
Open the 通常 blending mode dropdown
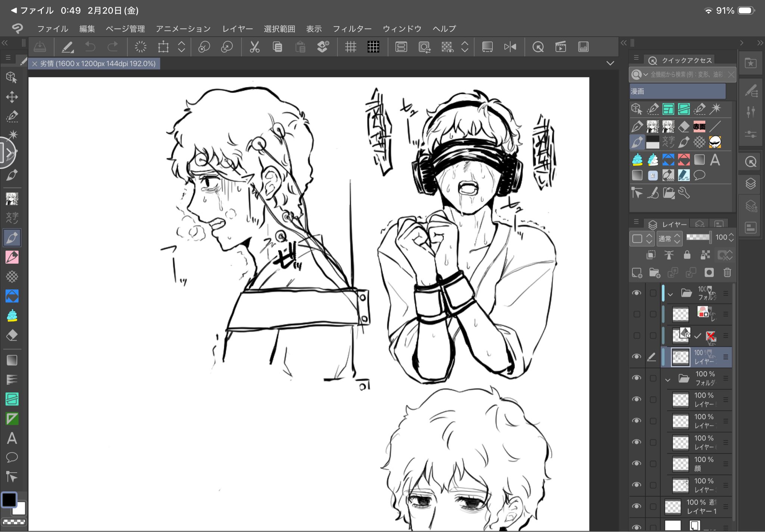pos(669,238)
